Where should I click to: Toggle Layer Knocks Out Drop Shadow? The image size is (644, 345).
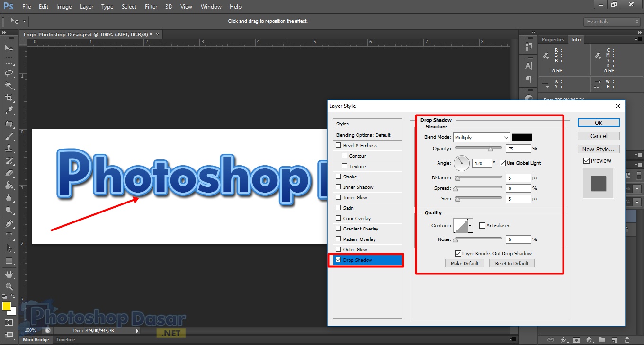[x=458, y=254]
